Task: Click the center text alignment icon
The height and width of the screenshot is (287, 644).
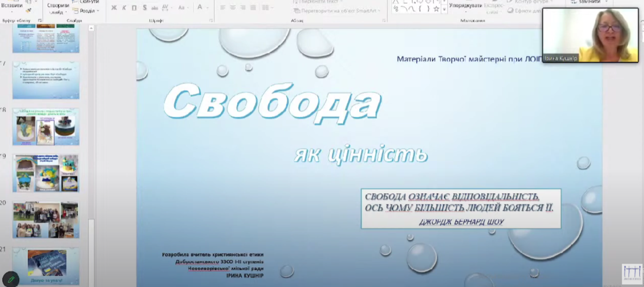Action: click(233, 8)
